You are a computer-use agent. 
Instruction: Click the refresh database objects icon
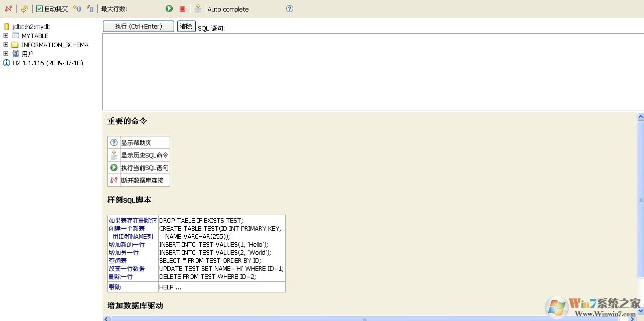tap(24, 8)
